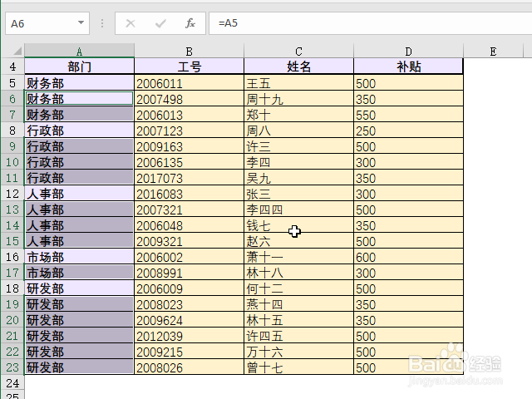Click employee ID 2012039
Viewport: 532px width, 399px height.
pos(160,336)
